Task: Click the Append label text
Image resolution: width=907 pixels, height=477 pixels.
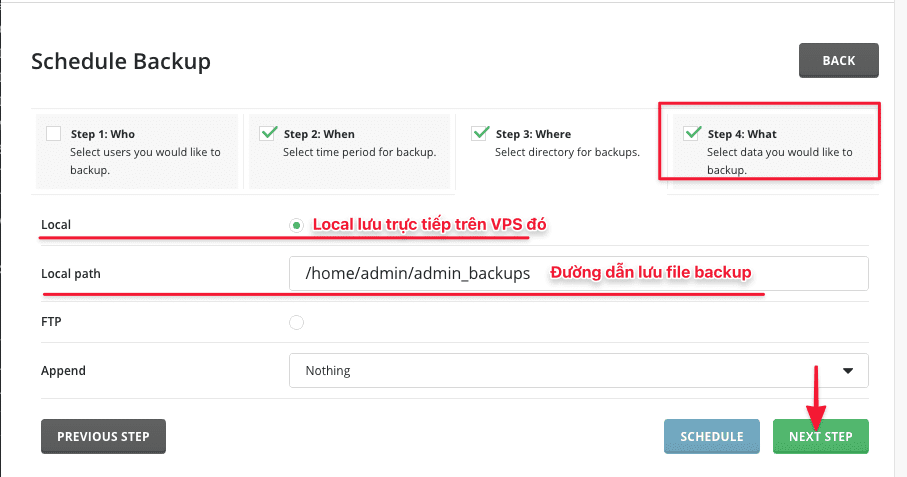Action: tap(63, 370)
